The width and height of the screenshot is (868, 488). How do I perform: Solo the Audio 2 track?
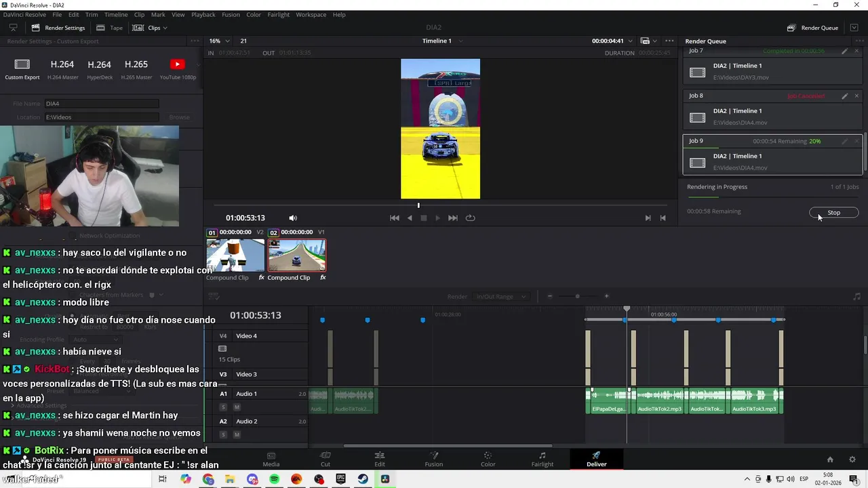point(223,434)
